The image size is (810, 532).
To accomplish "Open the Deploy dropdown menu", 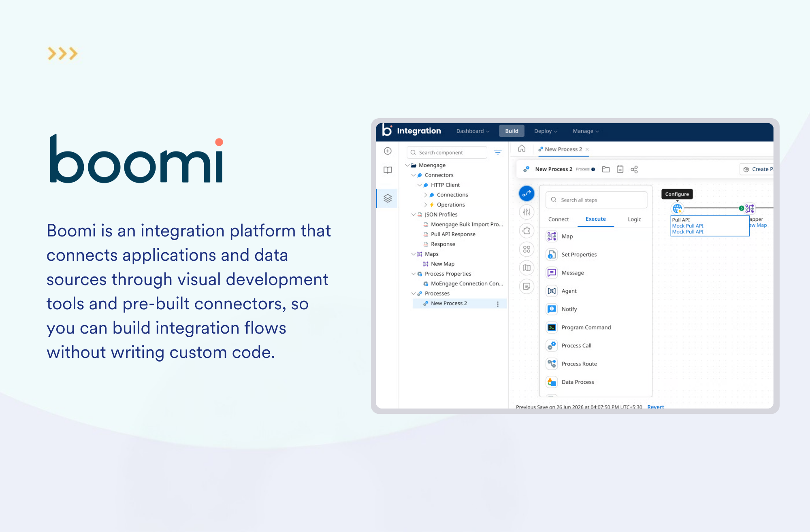I will [546, 131].
